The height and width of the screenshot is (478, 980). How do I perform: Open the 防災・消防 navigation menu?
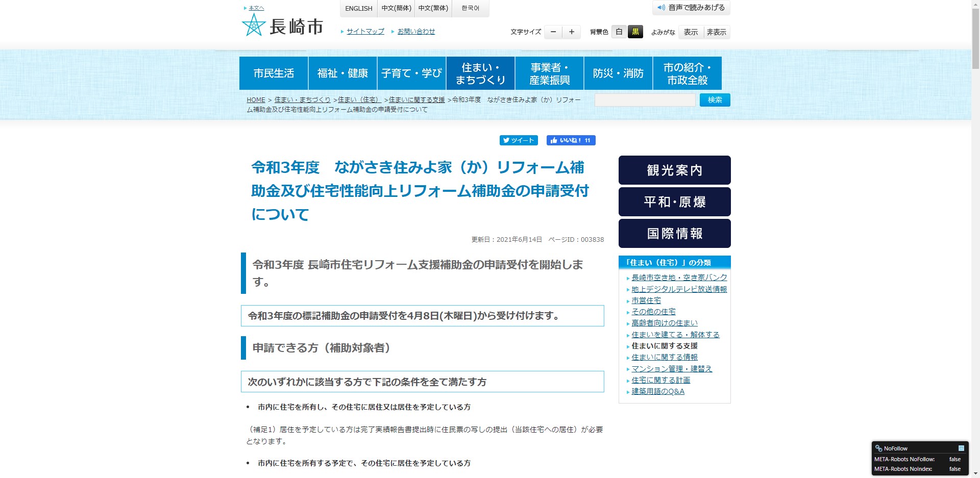coord(618,72)
